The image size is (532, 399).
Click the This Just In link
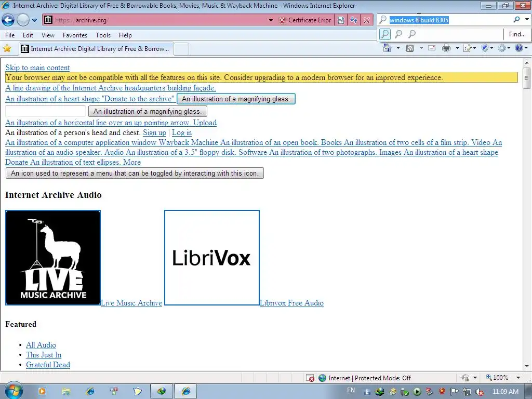coord(44,355)
